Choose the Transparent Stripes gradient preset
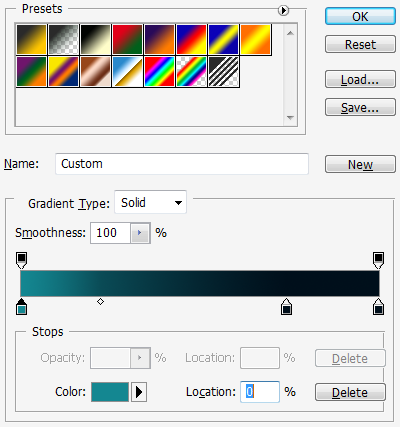Viewport: 400px width, 427px height. [x=223, y=72]
